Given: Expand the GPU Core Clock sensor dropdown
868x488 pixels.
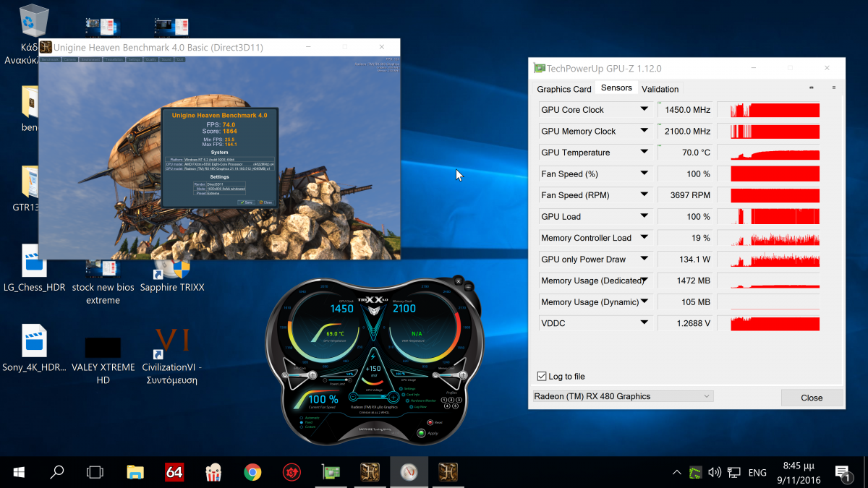Looking at the screenshot, I should tap(644, 110).
